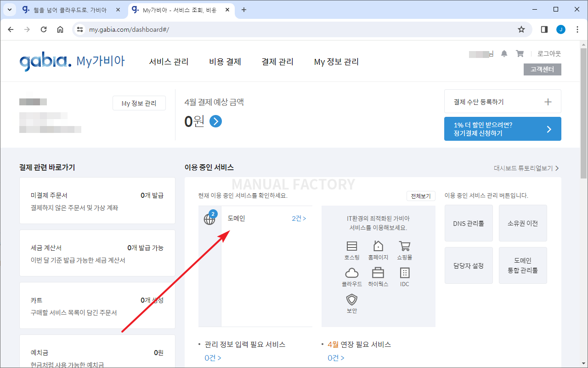Open 세금 계산서 card
This screenshot has height=368, width=588.
(97, 253)
